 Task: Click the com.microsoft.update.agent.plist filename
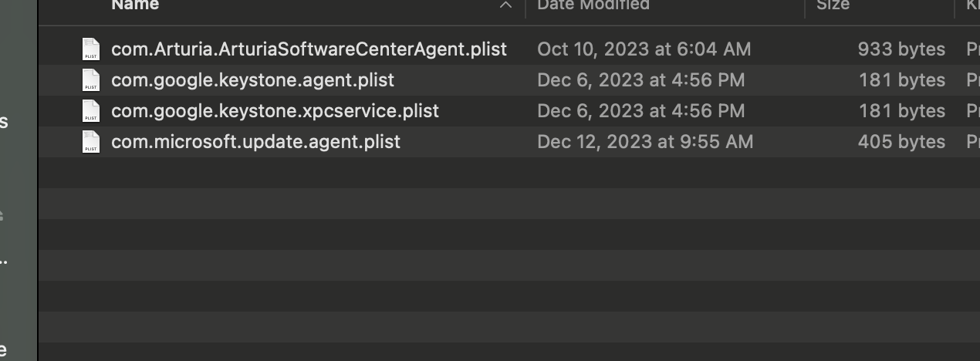click(255, 142)
